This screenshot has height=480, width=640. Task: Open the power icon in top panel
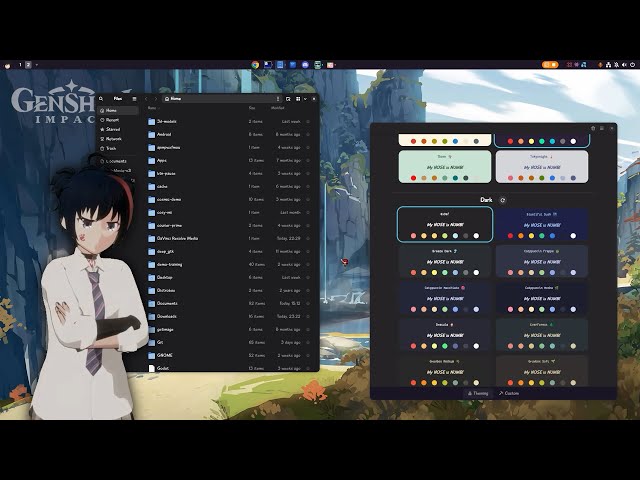pos(633,64)
